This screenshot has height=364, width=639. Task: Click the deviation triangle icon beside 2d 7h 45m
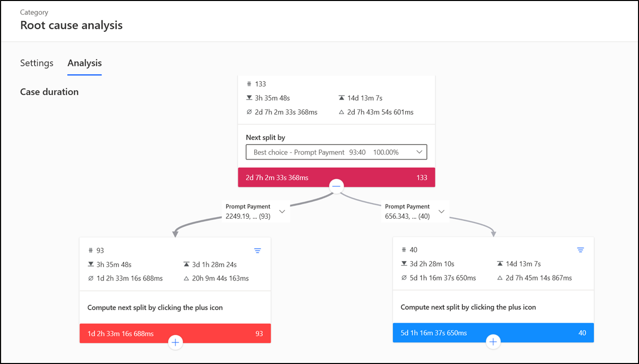(x=500, y=278)
